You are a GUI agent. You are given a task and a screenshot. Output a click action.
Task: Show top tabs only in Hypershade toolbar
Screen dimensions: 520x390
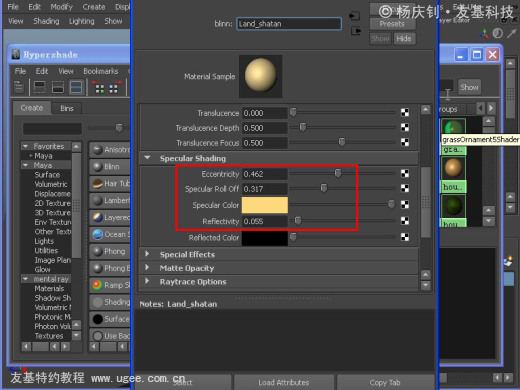(x=40, y=87)
